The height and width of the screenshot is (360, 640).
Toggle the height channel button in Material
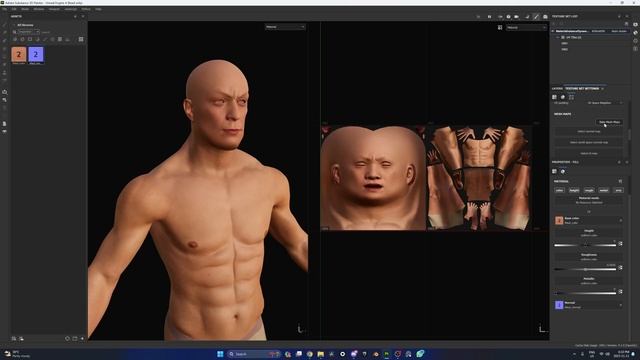click(574, 190)
